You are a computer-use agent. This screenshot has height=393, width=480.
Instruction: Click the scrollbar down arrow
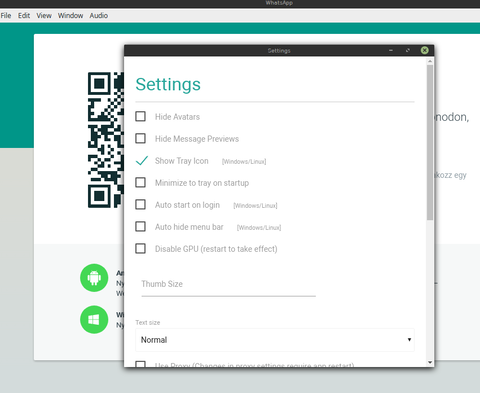(430, 362)
